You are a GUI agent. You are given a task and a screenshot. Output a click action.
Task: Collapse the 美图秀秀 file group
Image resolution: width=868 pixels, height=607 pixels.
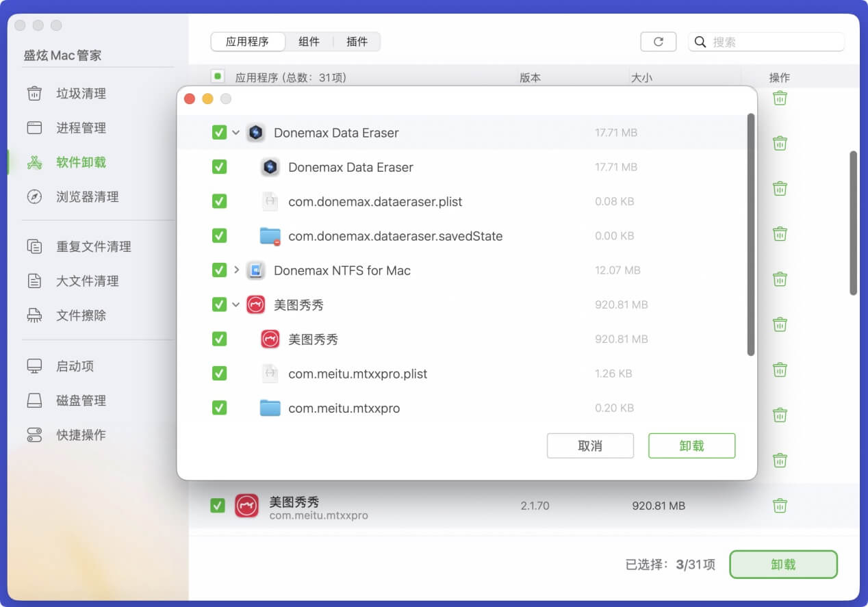[x=236, y=305]
